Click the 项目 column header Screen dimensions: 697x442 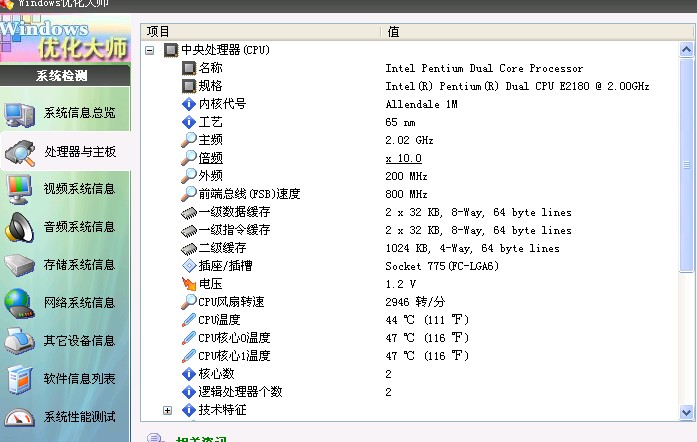pos(158,32)
